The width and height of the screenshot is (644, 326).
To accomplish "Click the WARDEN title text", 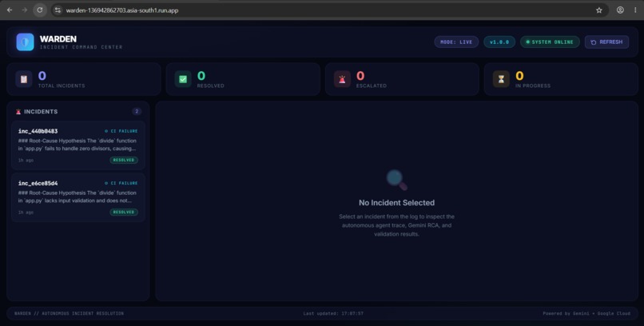I will pos(58,39).
